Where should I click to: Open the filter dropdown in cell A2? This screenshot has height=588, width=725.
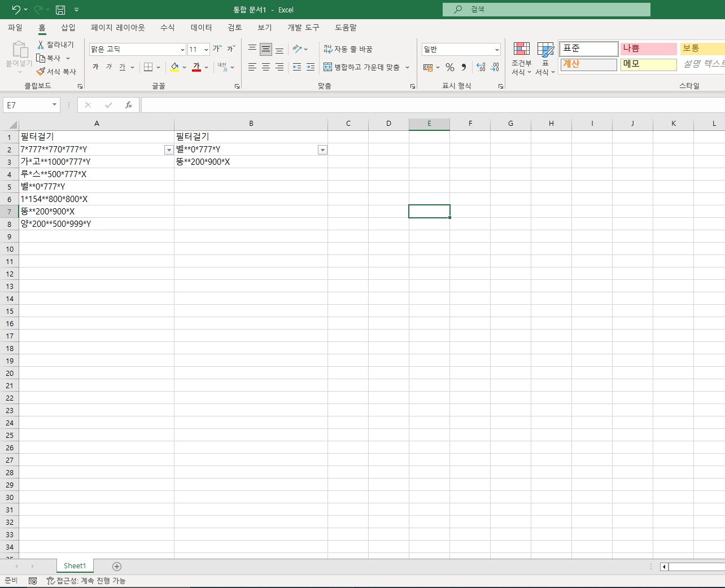coord(168,150)
